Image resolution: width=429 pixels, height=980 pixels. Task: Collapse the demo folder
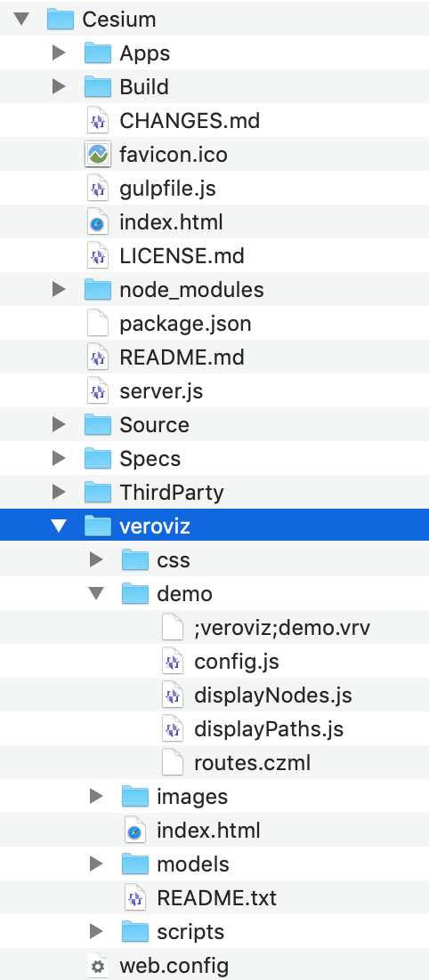pyautogui.click(x=96, y=593)
